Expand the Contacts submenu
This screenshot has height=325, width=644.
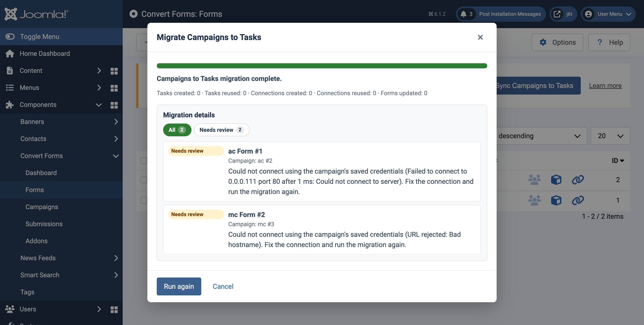pyautogui.click(x=116, y=139)
